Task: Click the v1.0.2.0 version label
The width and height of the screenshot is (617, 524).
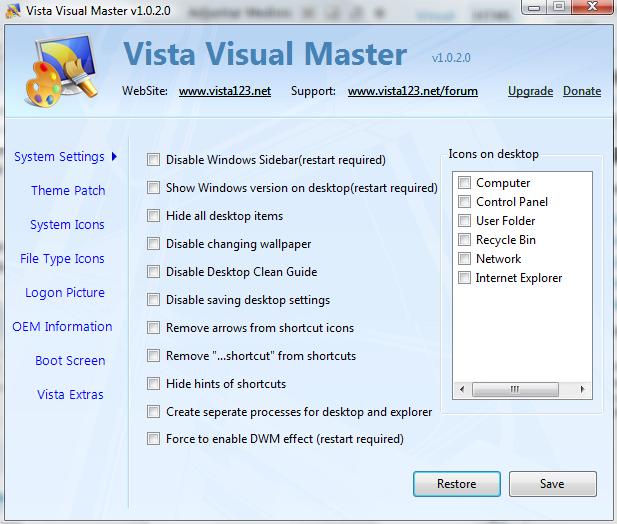Action: (x=451, y=58)
